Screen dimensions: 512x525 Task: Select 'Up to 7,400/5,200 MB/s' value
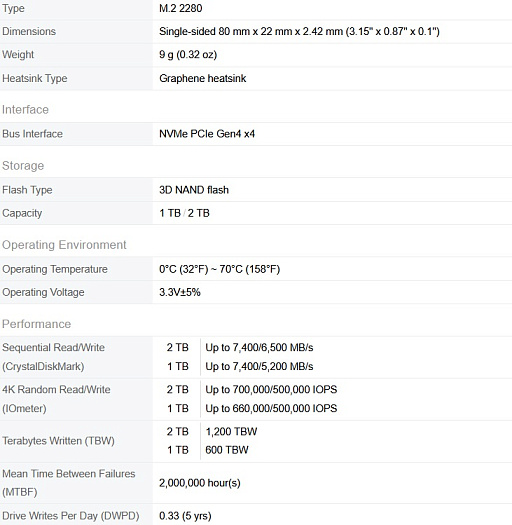259,366
